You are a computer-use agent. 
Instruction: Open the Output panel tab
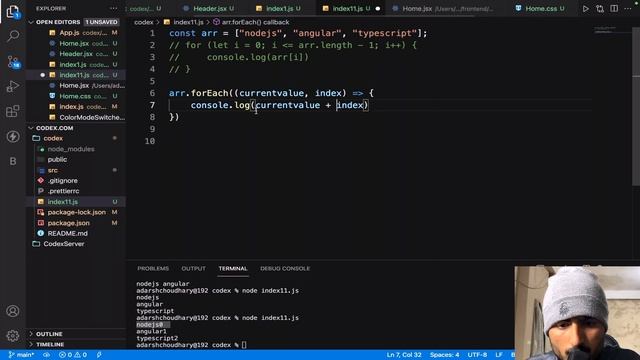pos(193,269)
